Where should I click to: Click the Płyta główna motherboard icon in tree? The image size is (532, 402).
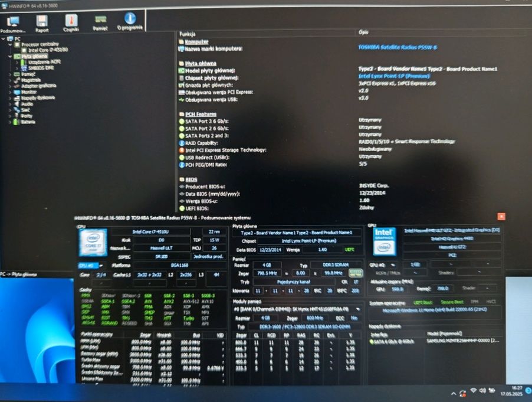point(17,56)
